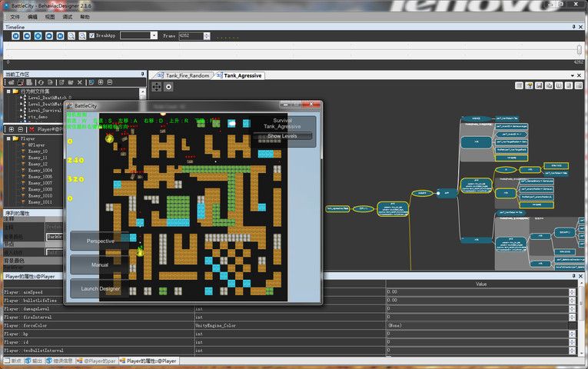Expand all icon above Player tree
Viewport: 588px width, 369px height.
(x=12, y=129)
